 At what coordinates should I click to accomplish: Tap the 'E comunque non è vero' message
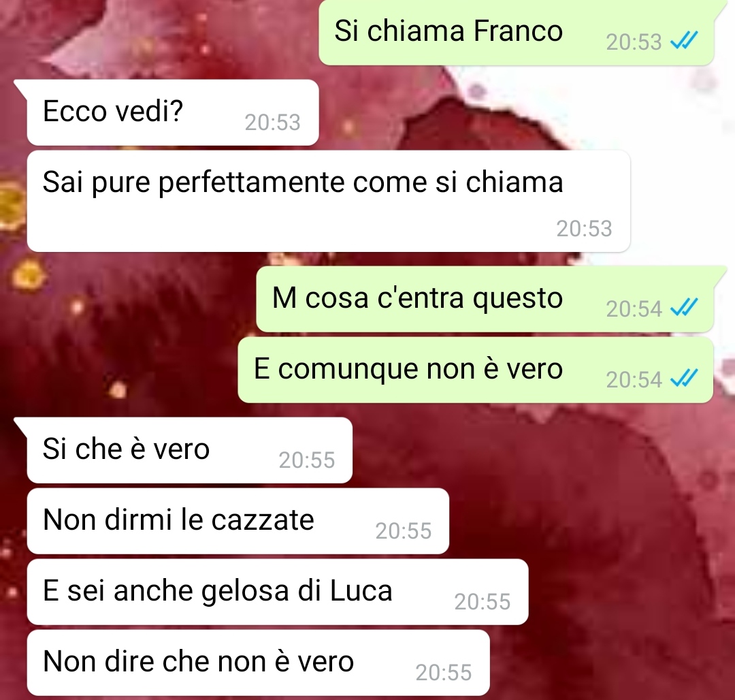click(475, 370)
